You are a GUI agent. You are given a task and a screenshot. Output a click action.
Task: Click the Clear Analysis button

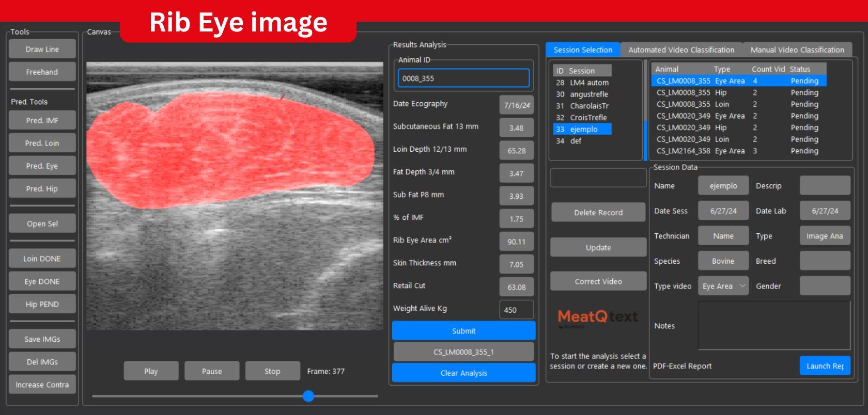click(463, 373)
